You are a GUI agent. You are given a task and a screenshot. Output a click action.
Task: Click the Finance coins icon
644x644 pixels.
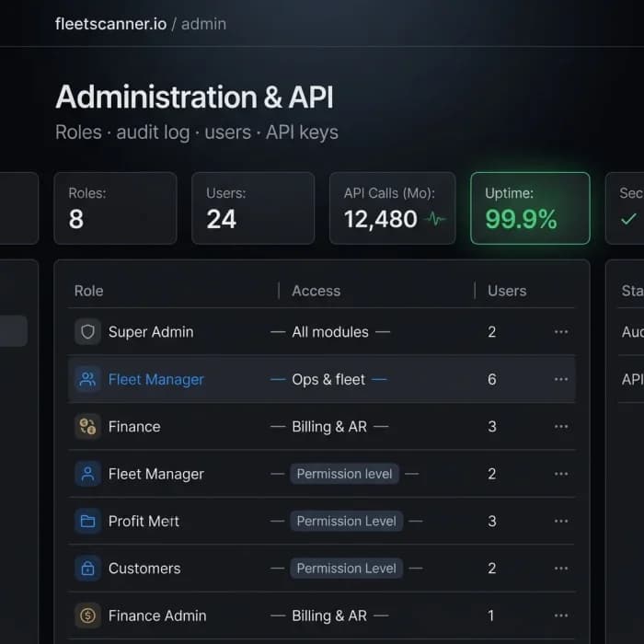[87, 426]
